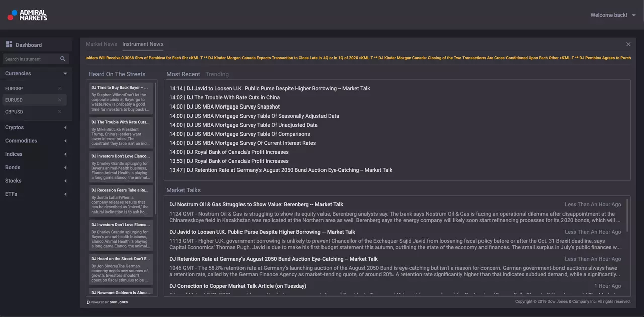Collapse the Currencies section
The height and width of the screenshot is (317, 644).
(x=65, y=73)
